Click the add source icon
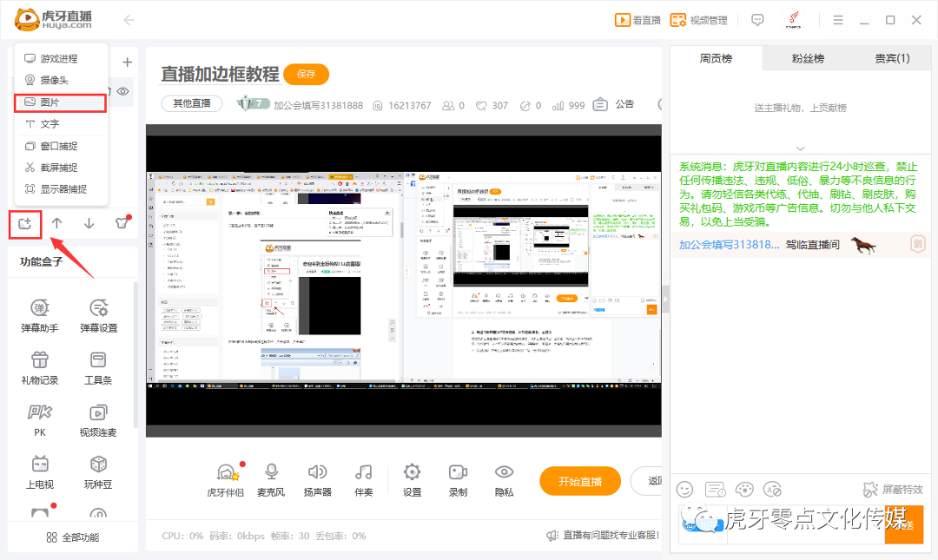The width and height of the screenshot is (938, 560). (x=25, y=224)
